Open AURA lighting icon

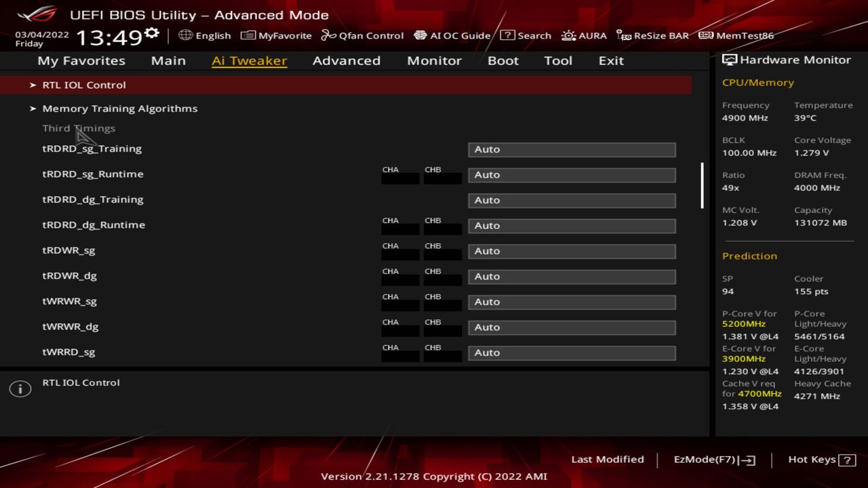point(568,35)
